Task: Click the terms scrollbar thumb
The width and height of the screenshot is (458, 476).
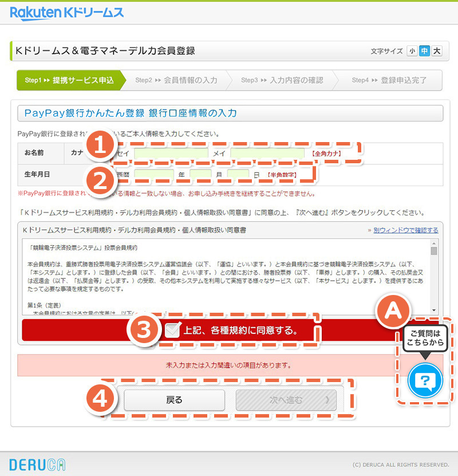Action: point(434,251)
